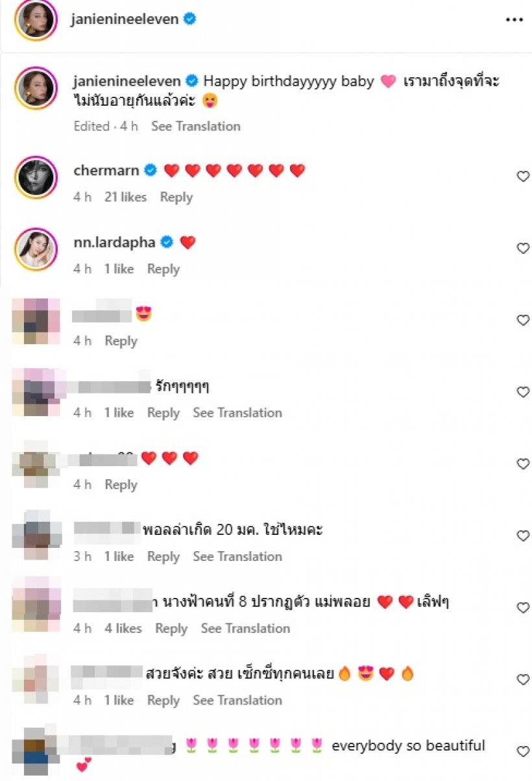Open janienineeleven profile picture in header
The height and width of the screenshot is (781, 532).
[x=36, y=20]
